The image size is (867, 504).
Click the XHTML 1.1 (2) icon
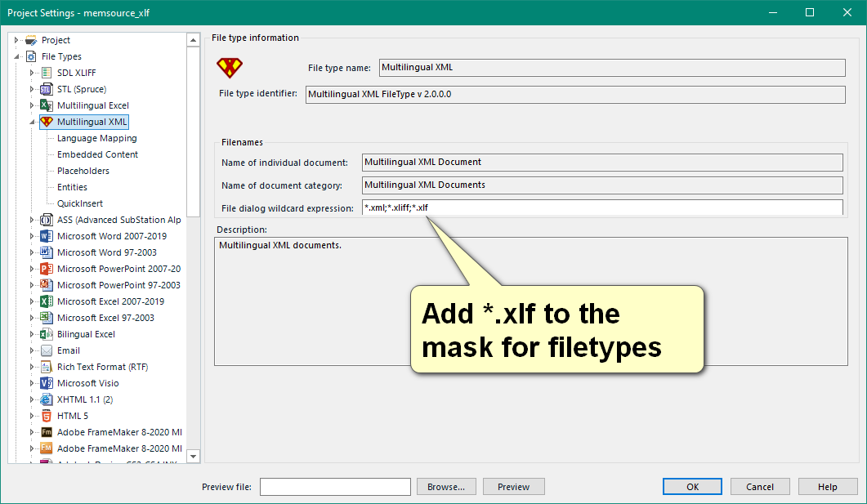(x=47, y=399)
